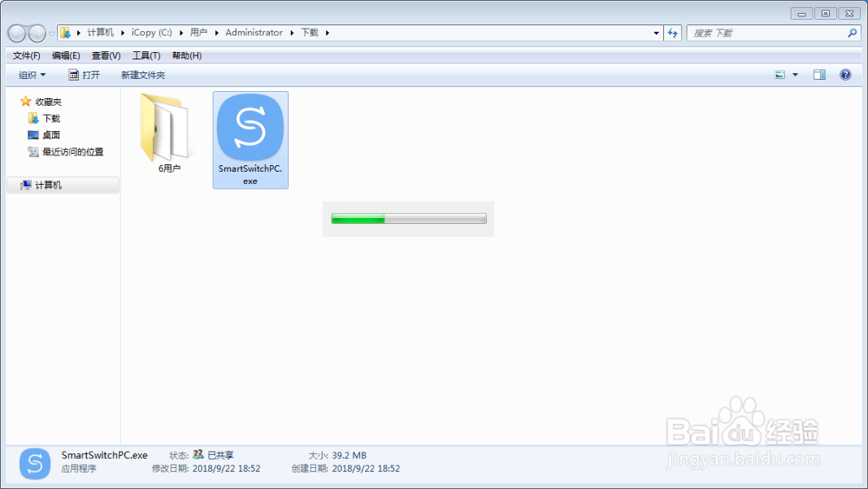Click 创建日期 value 2018/9/22 18:52
The image size is (868, 489).
pyautogui.click(x=366, y=468)
